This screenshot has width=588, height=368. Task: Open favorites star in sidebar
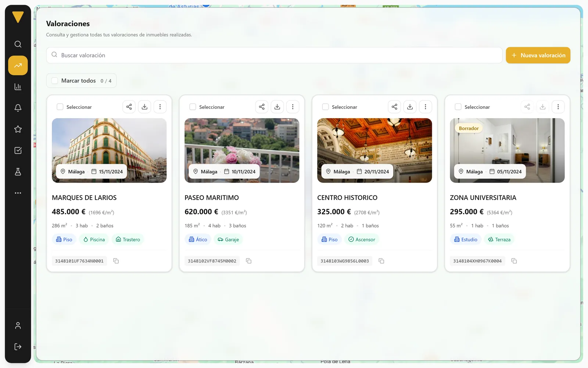point(18,129)
